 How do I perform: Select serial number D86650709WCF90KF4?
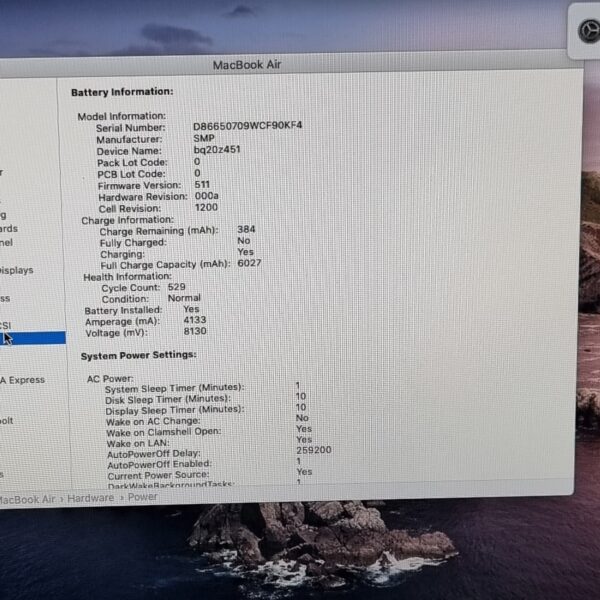tap(248, 126)
